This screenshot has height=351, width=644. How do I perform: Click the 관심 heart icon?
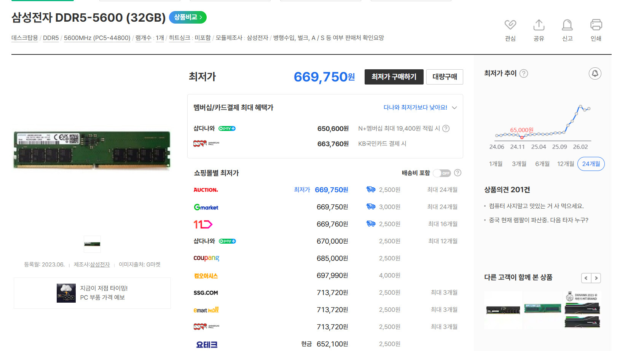tap(510, 25)
